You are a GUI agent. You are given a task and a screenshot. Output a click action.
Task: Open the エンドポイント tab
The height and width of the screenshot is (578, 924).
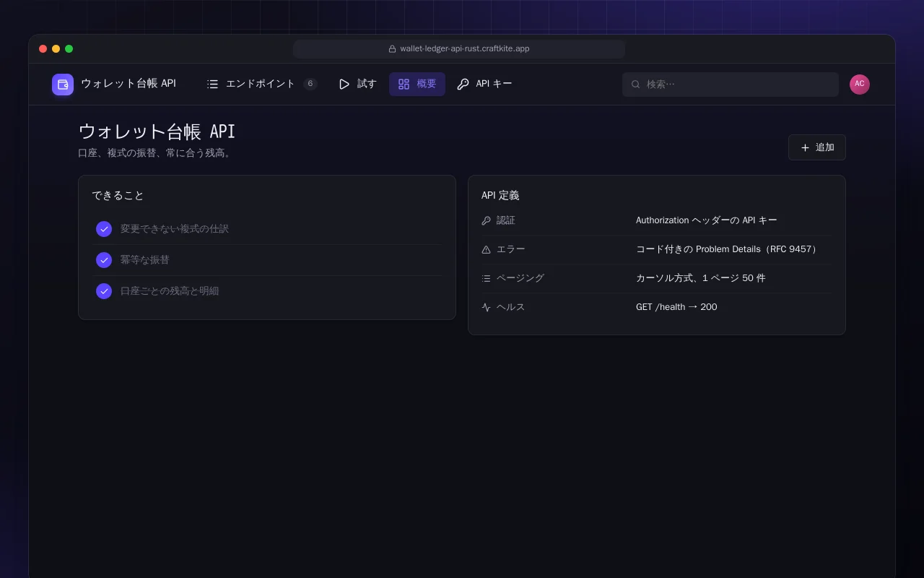coord(261,85)
